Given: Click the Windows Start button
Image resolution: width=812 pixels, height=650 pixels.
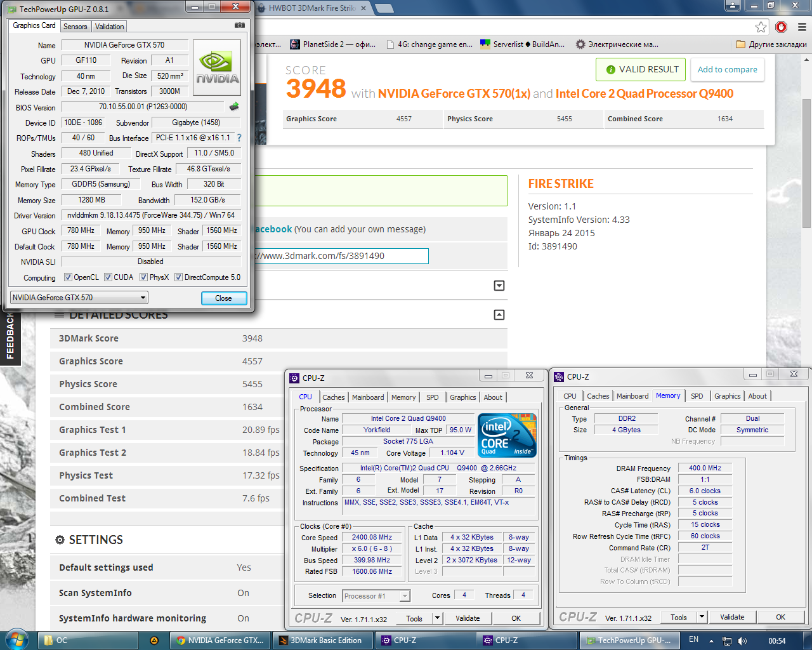Looking at the screenshot, I should point(16,640).
